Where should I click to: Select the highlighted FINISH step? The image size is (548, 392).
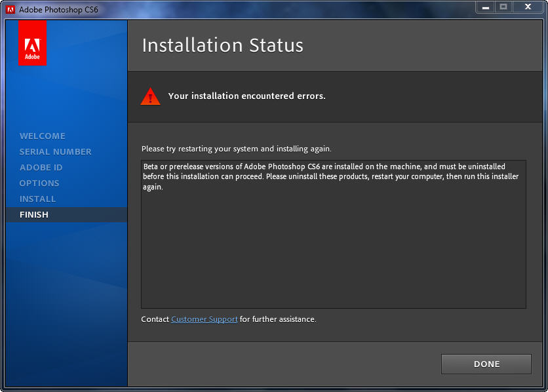point(66,214)
